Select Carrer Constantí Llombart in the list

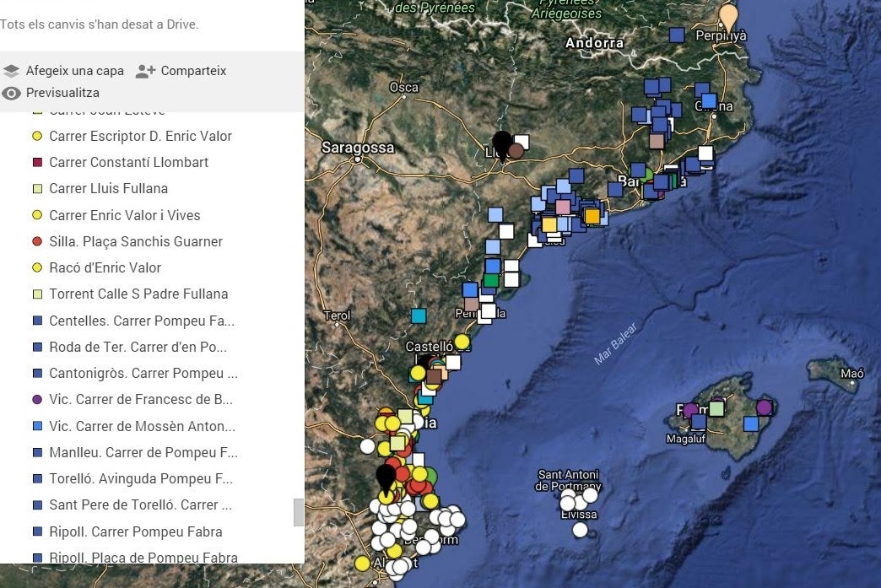click(x=128, y=162)
